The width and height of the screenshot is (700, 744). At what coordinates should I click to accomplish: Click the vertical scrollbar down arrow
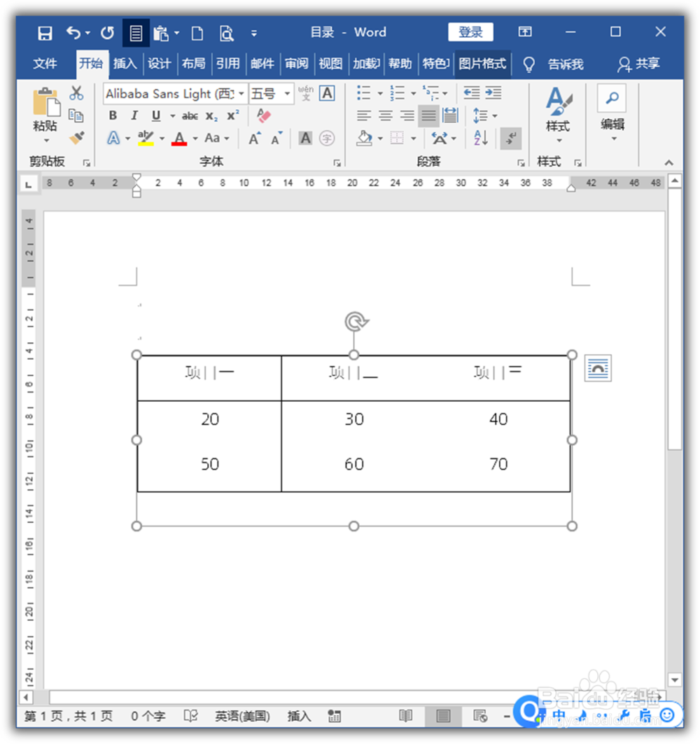674,680
